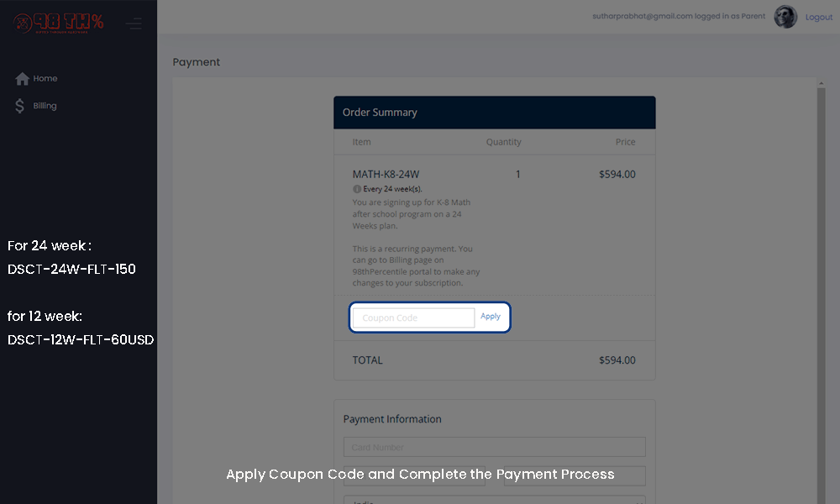Open the user avatar profile picture

pos(785,17)
